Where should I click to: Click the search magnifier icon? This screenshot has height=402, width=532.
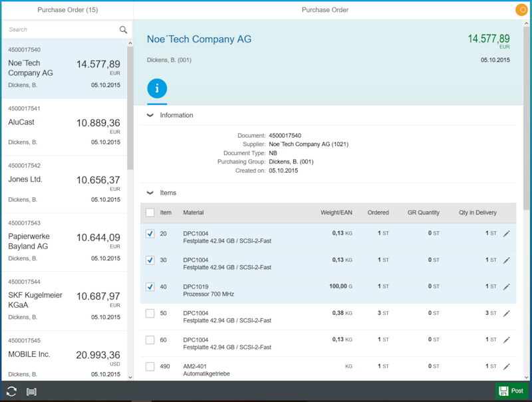(123, 30)
